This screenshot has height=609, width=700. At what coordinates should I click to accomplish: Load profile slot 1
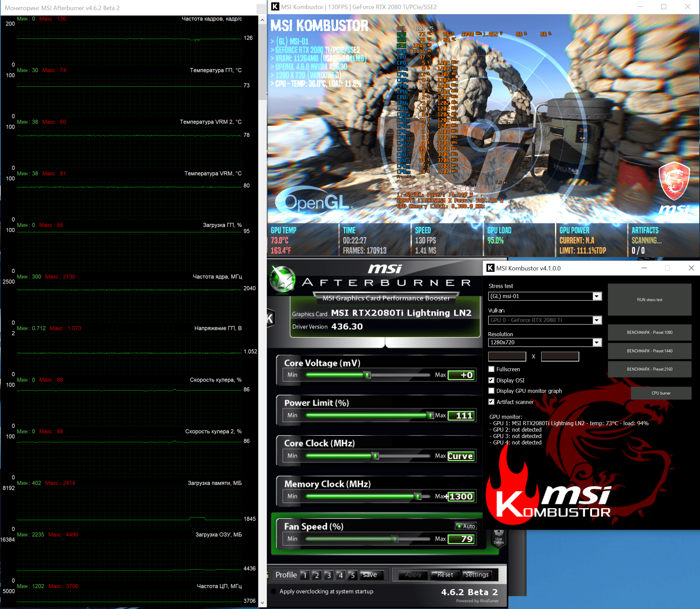pos(305,575)
